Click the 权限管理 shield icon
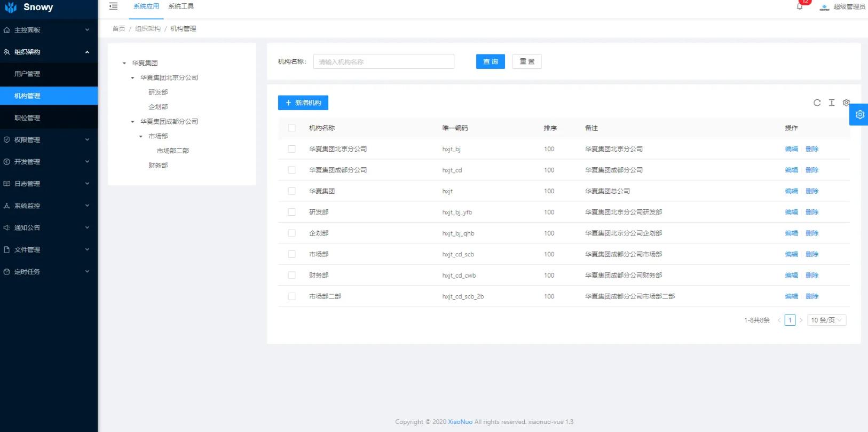Viewport: 868px width, 432px height. [x=7, y=139]
